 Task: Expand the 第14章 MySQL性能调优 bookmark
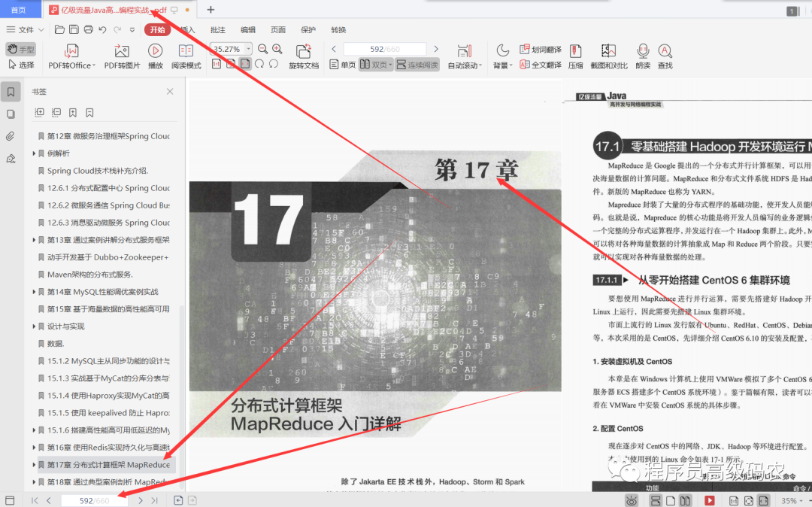click(34, 292)
